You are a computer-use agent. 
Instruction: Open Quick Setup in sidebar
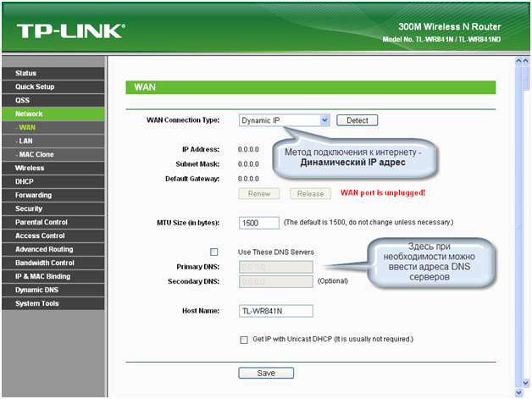pos(53,87)
